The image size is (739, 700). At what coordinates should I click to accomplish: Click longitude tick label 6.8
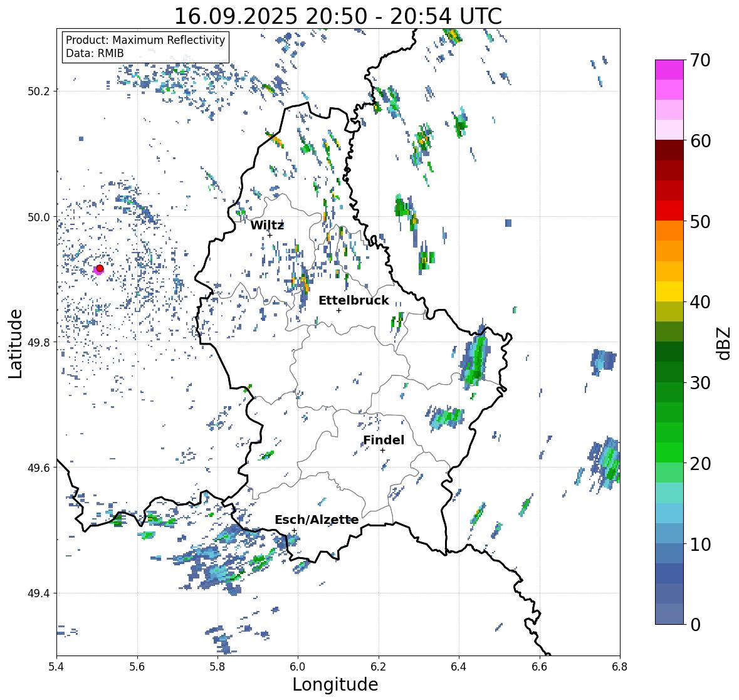click(x=620, y=666)
